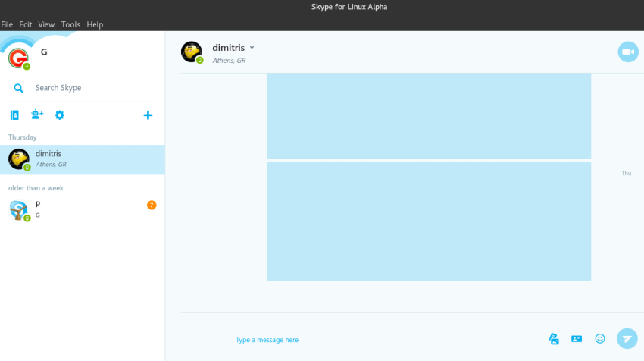The width and height of the screenshot is (644, 361).
Task: Select the dimitris conversation in list
Action: (82, 159)
